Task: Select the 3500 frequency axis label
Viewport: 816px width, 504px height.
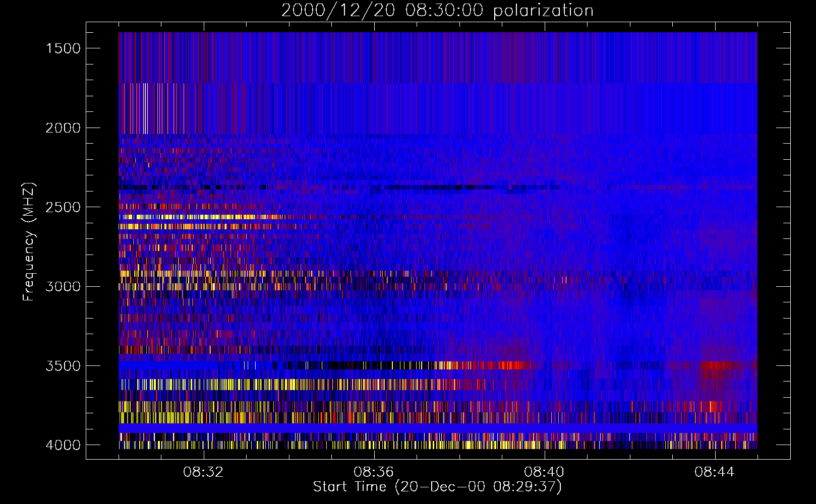Action: [x=63, y=366]
